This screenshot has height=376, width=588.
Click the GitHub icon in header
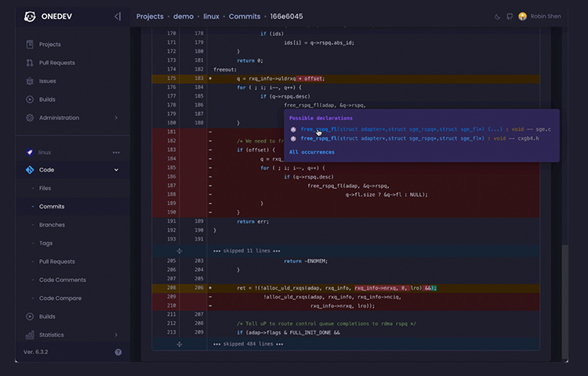point(510,16)
